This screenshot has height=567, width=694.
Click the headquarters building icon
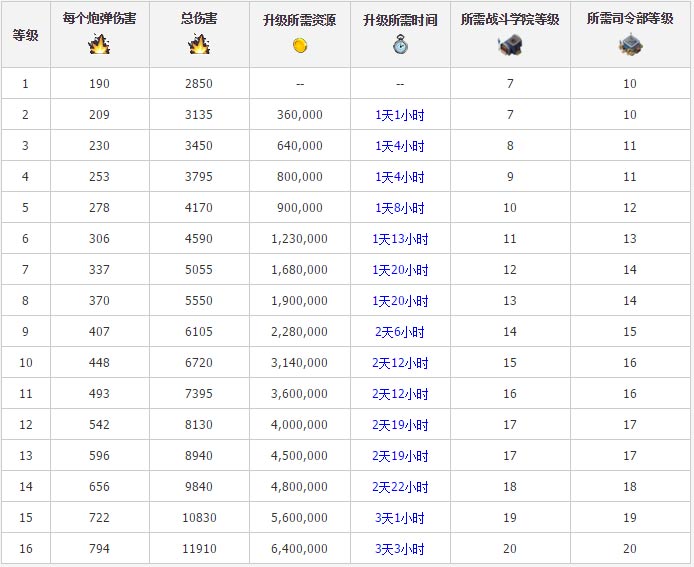pyautogui.click(x=630, y=44)
